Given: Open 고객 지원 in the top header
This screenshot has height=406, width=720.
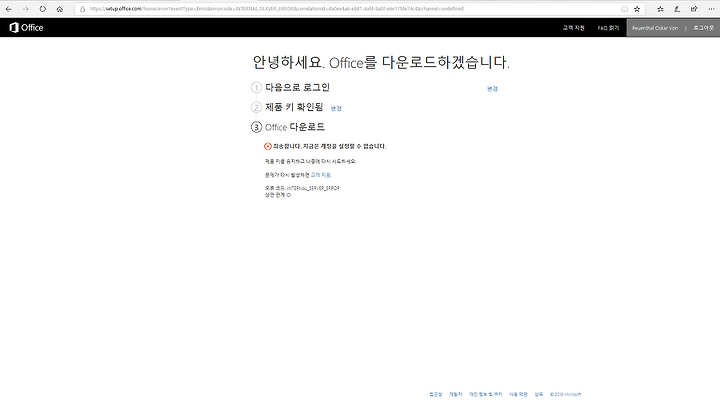Looking at the screenshot, I should (x=574, y=28).
